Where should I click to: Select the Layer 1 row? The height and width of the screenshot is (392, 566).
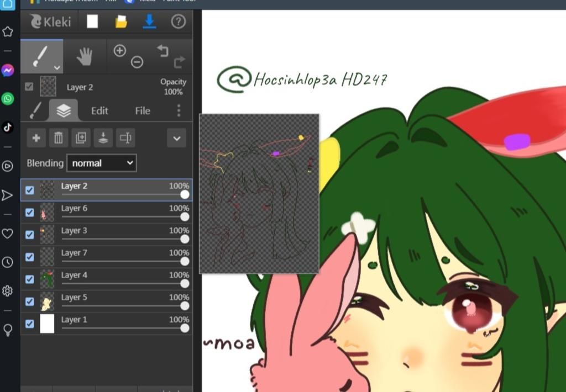pos(107,324)
